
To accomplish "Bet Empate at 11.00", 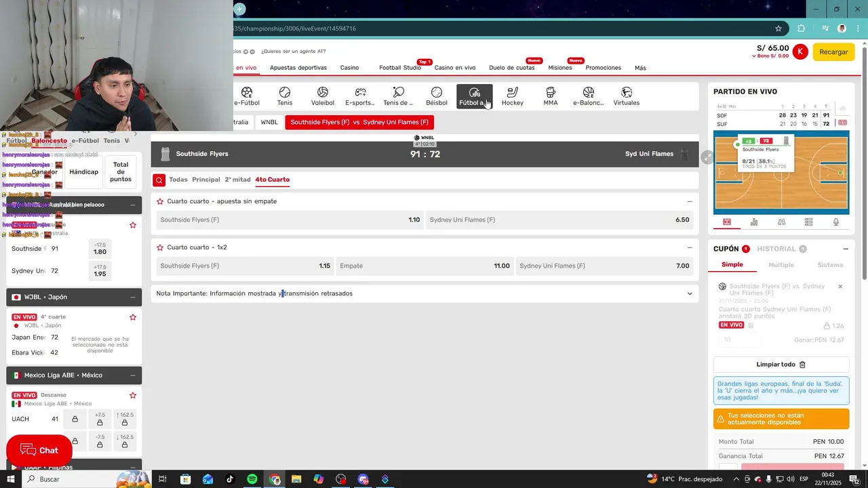I will (425, 266).
